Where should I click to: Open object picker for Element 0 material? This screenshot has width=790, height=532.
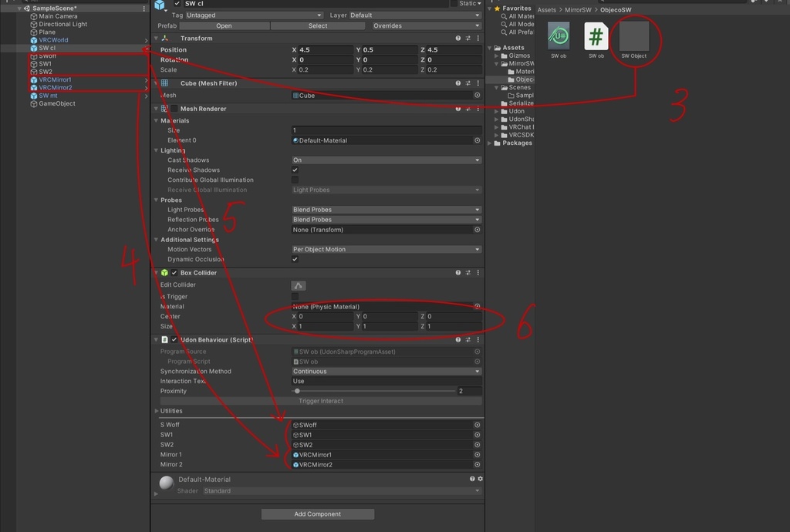coord(477,140)
